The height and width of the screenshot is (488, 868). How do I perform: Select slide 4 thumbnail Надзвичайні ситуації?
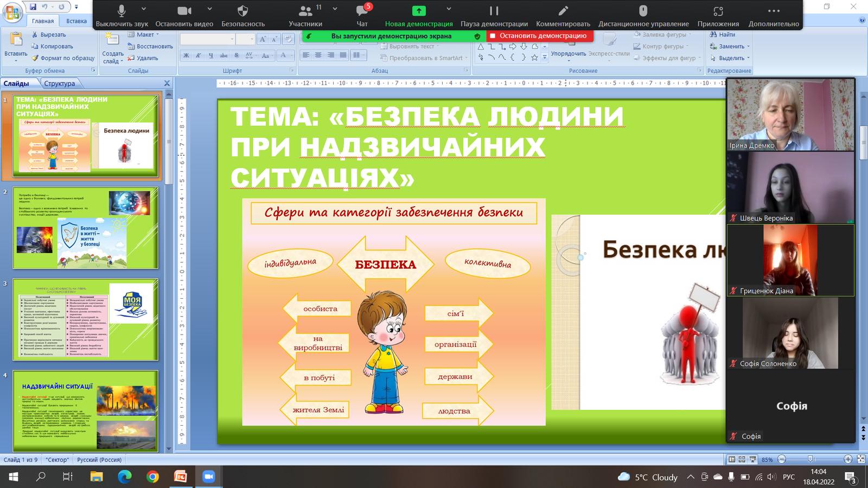coord(85,410)
